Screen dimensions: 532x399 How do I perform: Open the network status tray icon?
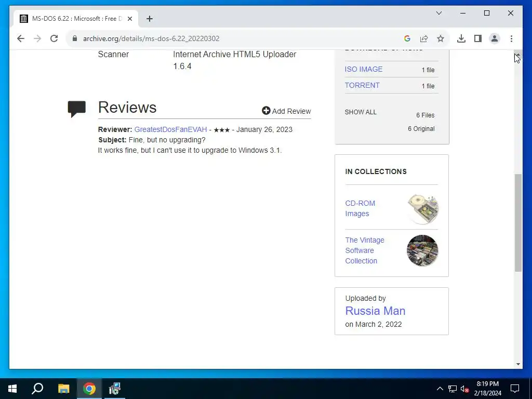(453, 389)
